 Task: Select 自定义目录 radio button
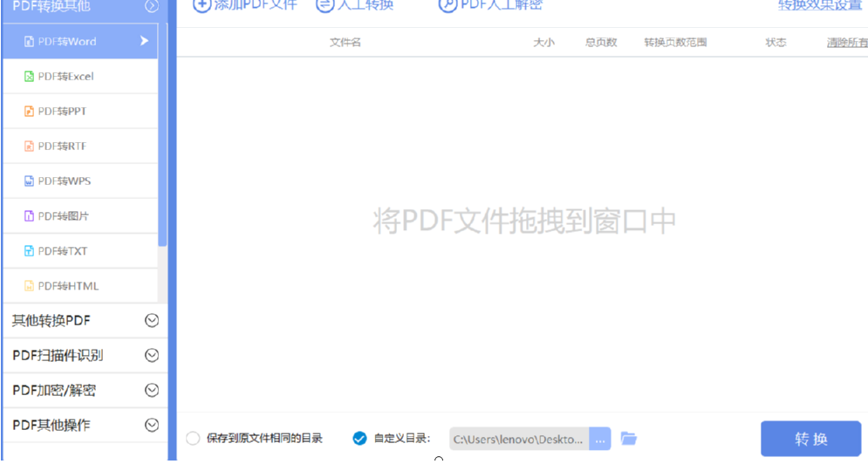[359, 439]
